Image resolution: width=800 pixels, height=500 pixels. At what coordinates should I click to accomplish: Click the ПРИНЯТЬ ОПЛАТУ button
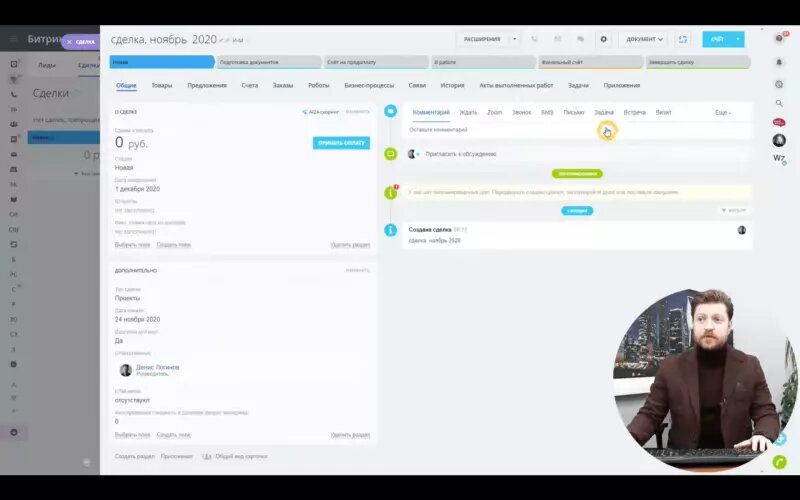pos(341,143)
